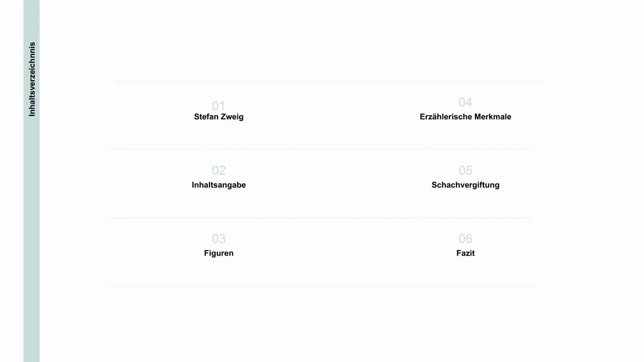
Task: Open the Inhaltsangabe section entry
Action: (219, 185)
